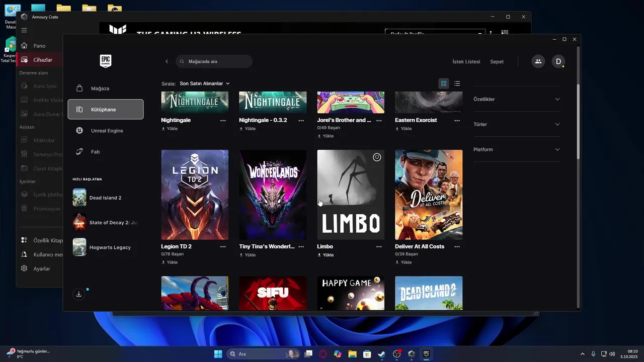Screen dimensions: 644x362
Task: Add Limbo to favorites via heart icon
Action: pos(377,157)
